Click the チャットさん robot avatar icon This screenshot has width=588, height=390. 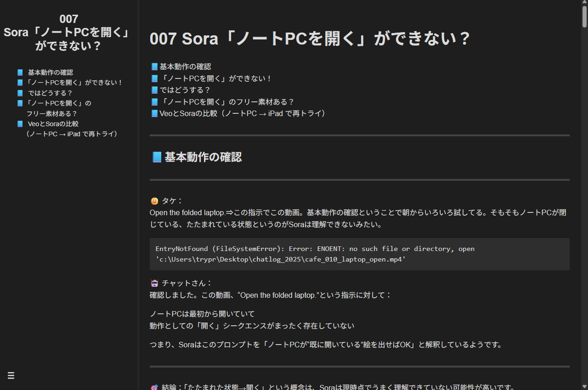(154, 283)
